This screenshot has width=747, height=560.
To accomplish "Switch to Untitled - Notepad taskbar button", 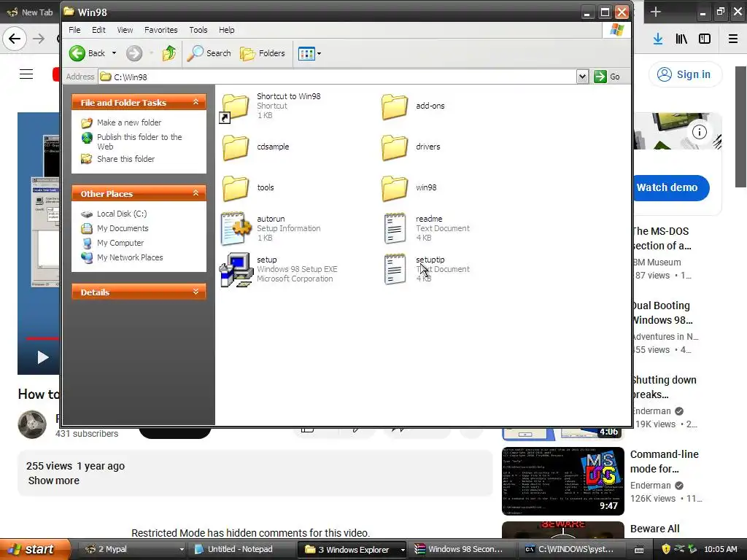I will coord(241,549).
